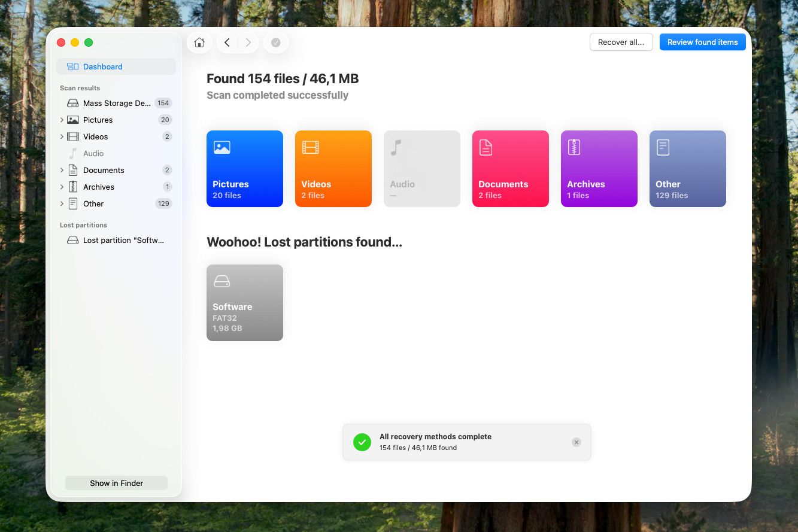Click the Home icon in the toolbar
The height and width of the screenshot is (532, 798).
[199, 42]
